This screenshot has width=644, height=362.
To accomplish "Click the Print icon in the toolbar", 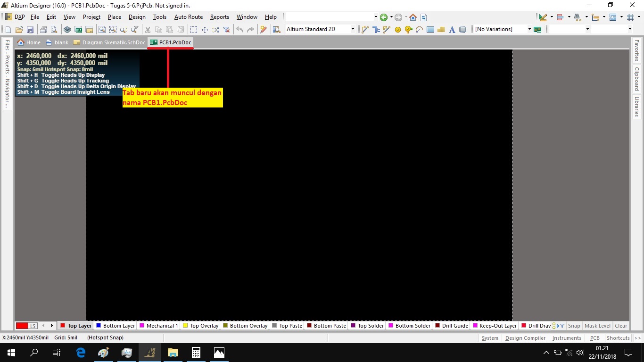I will pyautogui.click(x=43, y=29).
